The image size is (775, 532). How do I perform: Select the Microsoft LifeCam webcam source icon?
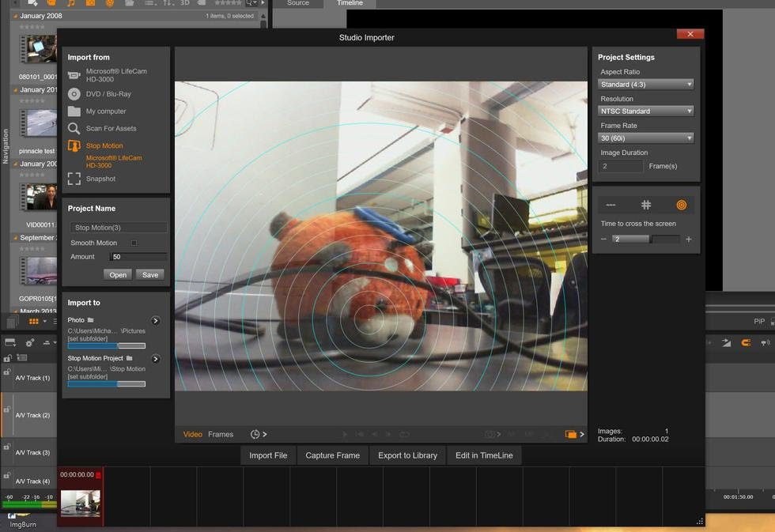coord(74,75)
